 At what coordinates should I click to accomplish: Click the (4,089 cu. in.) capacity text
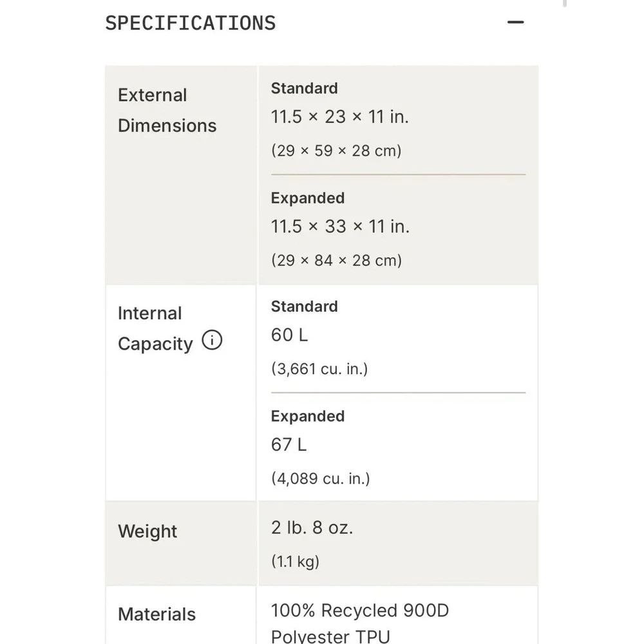[x=320, y=478]
